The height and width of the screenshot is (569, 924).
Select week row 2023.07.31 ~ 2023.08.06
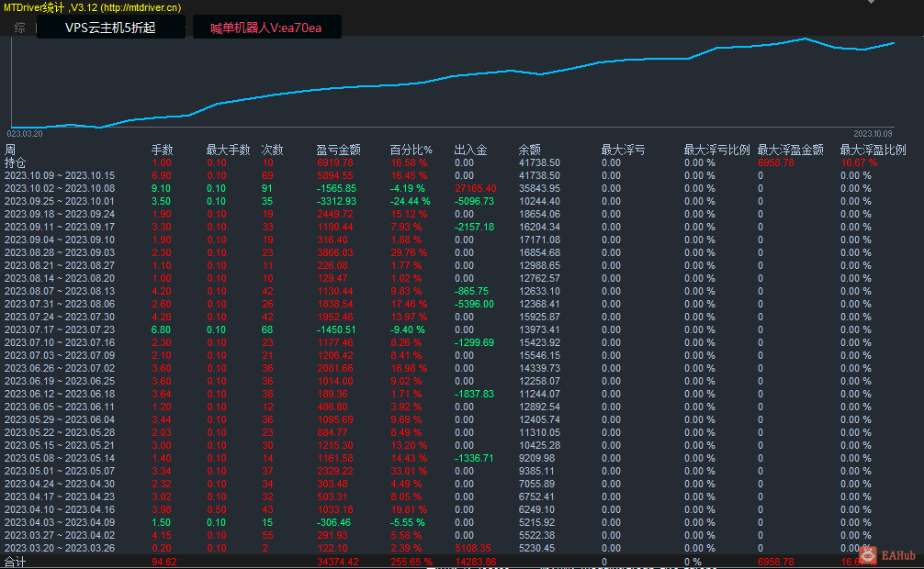[60, 304]
